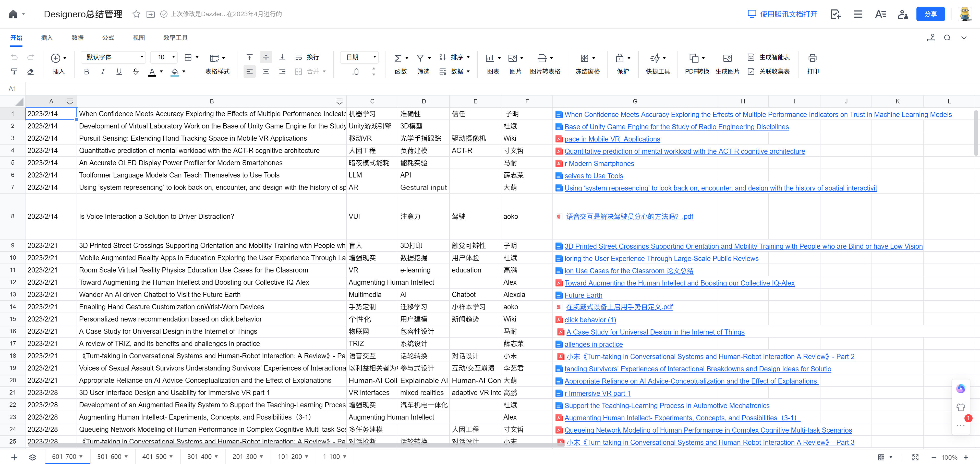Enter fullscreen view mode
The height and width of the screenshot is (465, 980).
coord(915,457)
